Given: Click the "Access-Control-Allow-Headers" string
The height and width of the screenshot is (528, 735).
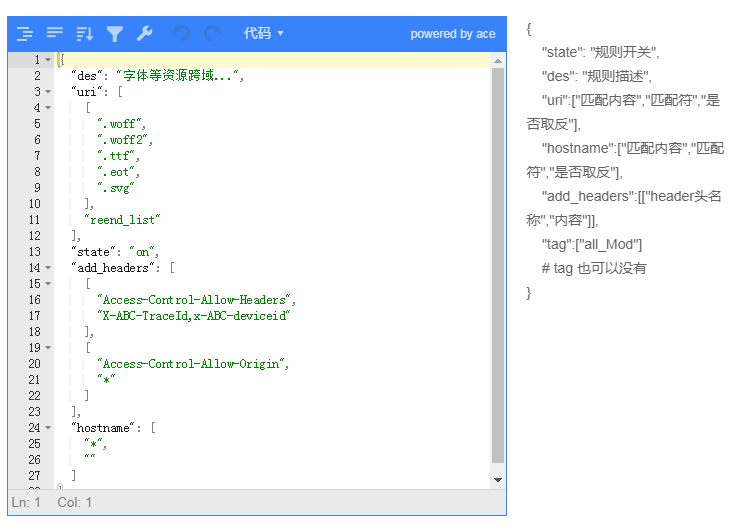Looking at the screenshot, I should (194, 300).
